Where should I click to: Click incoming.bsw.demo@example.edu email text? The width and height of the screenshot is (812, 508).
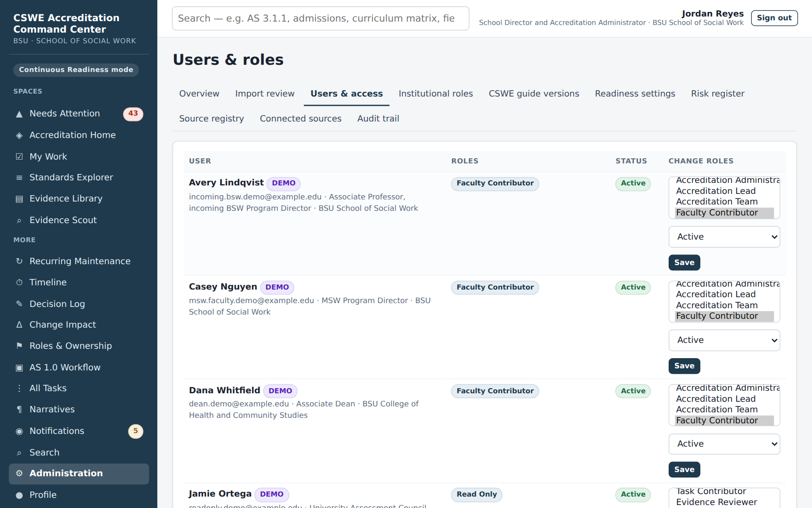[255, 197]
